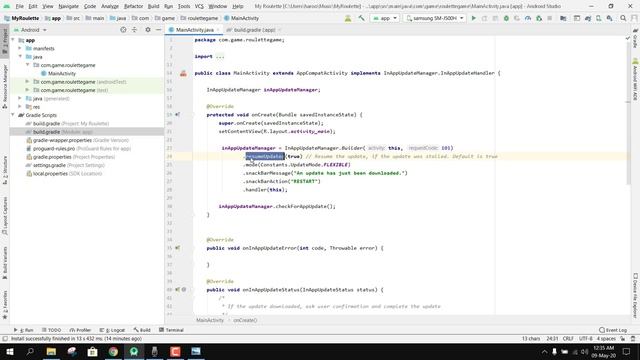Click the Make Project hammer icon
The width and height of the screenshot is (640, 360).
pos(361,18)
